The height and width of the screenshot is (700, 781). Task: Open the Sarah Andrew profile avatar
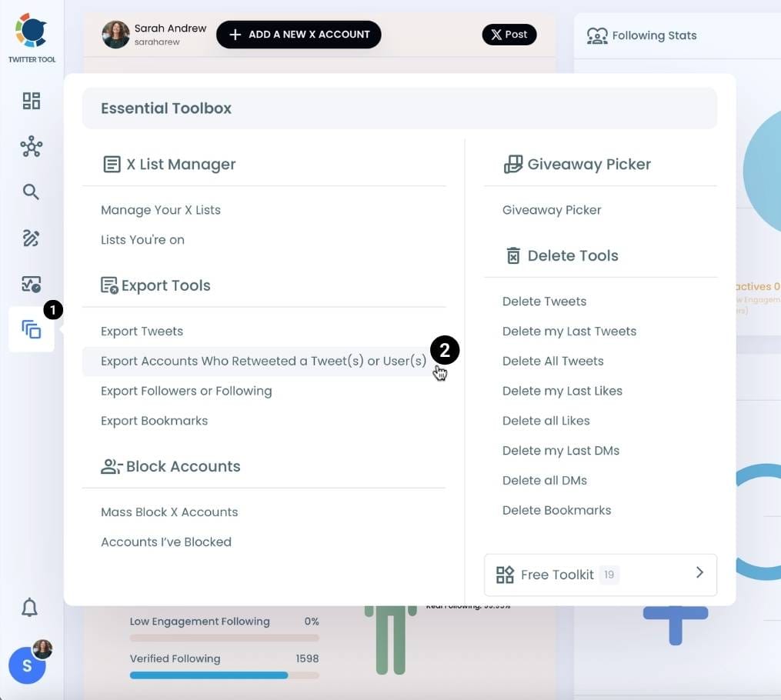click(115, 35)
